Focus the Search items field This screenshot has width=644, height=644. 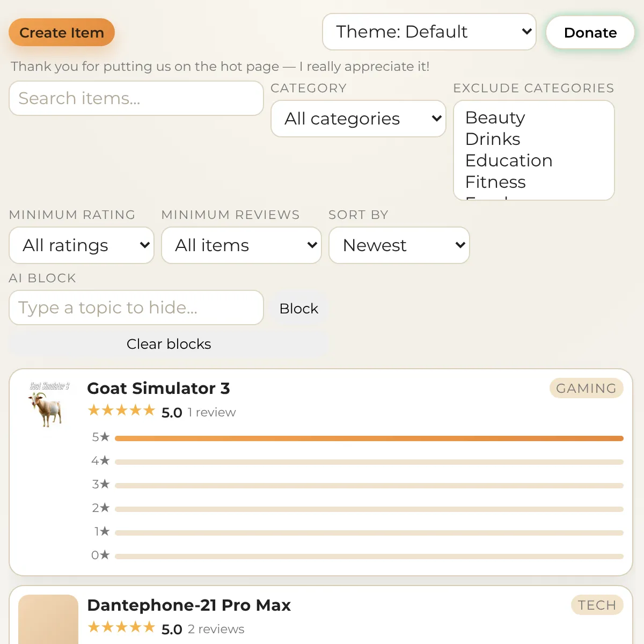(136, 98)
